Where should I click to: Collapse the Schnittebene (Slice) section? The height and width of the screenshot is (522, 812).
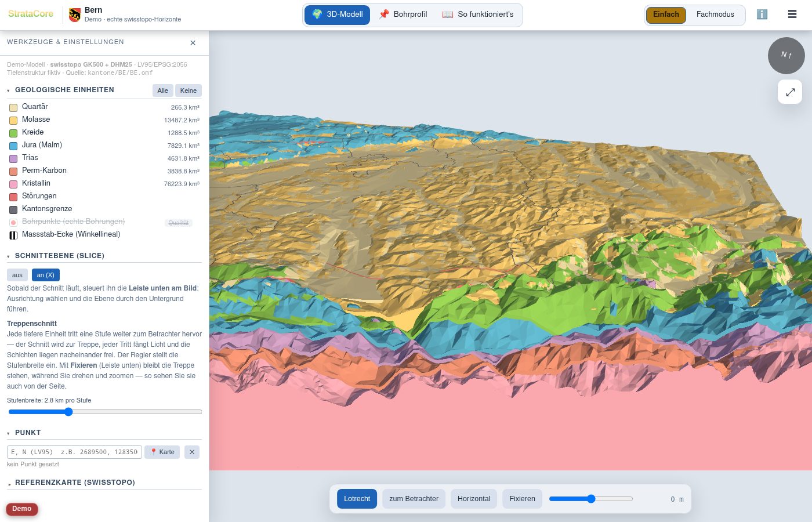coord(56,256)
